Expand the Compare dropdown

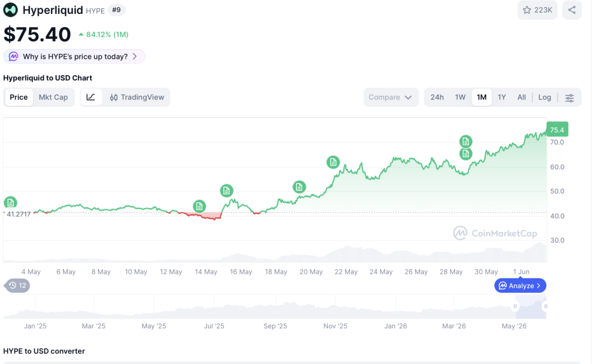pos(391,97)
